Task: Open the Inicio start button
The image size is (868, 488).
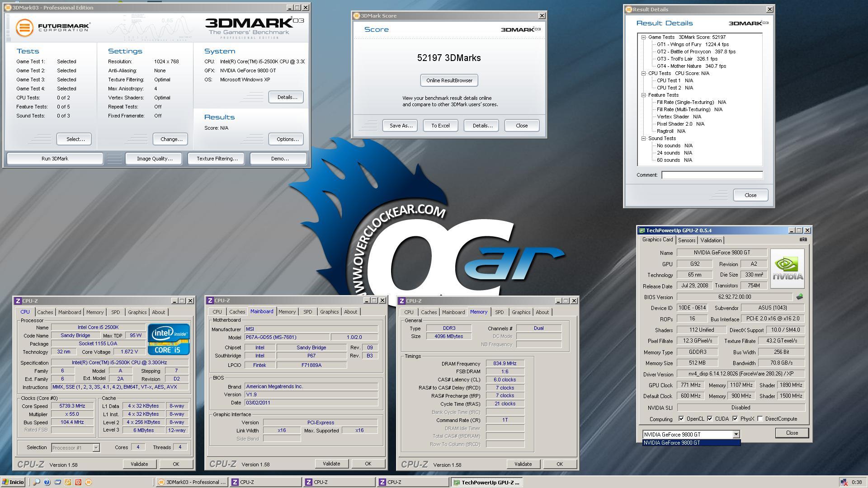Action: click(x=13, y=482)
